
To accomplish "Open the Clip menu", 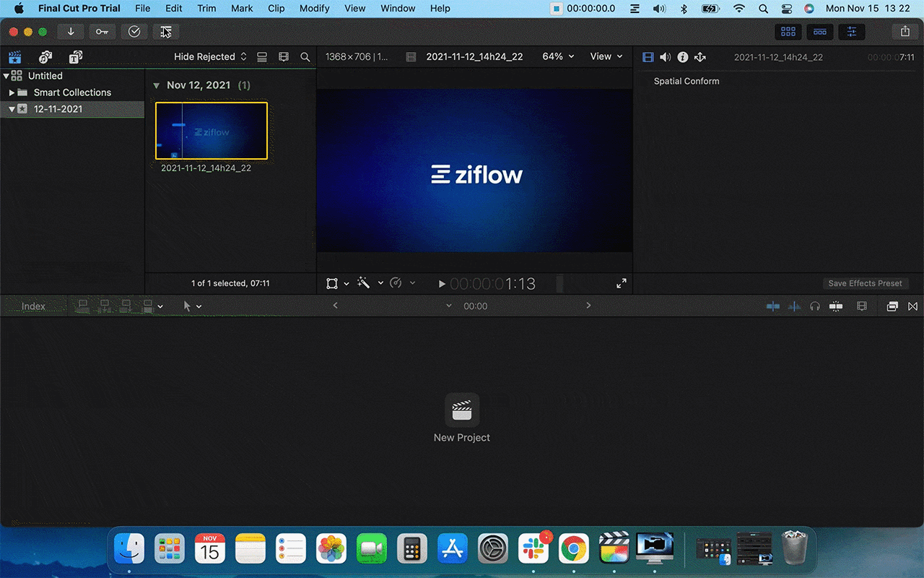I will pyautogui.click(x=276, y=9).
